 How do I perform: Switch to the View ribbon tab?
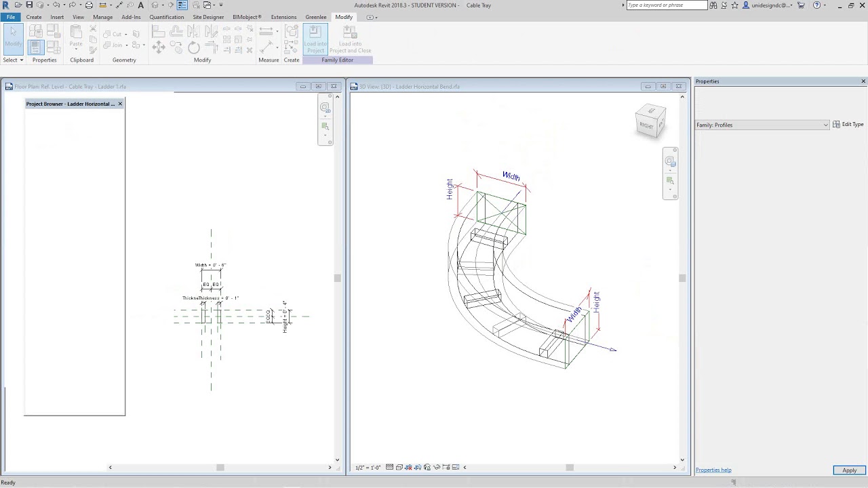pos(79,17)
